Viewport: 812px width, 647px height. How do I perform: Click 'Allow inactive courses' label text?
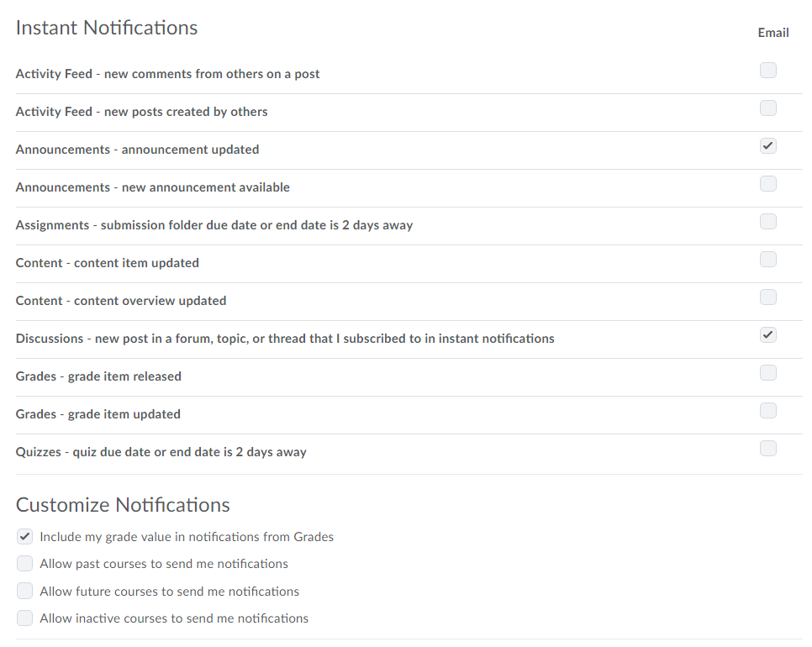tap(174, 618)
